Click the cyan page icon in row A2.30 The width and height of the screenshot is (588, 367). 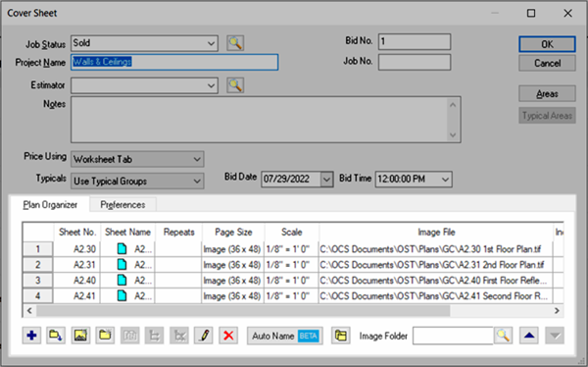tap(122, 249)
